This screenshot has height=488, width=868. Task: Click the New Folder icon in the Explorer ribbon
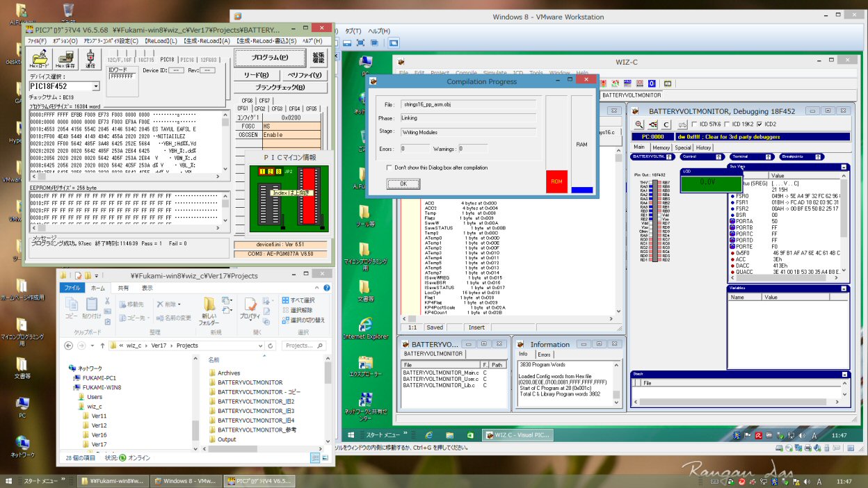tap(209, 304)
